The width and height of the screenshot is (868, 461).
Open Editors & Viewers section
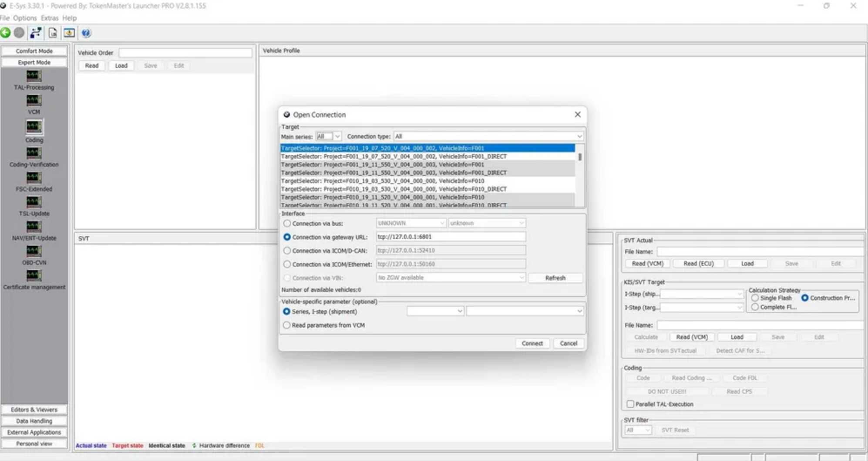click(x=34, y=410)
